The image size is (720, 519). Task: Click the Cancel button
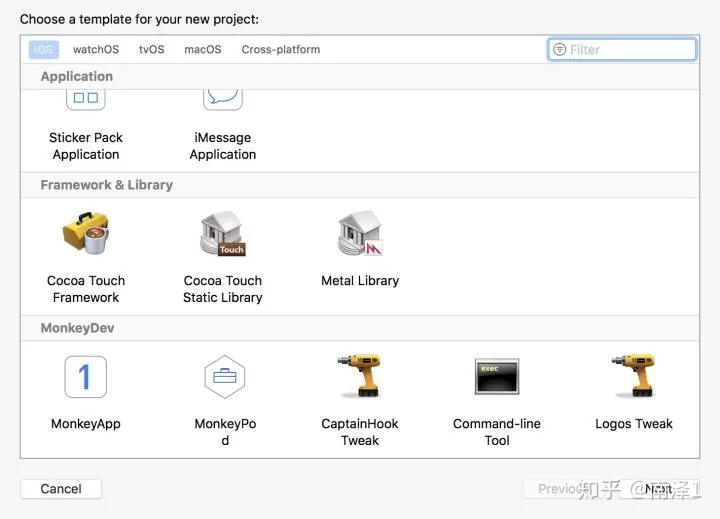tap(61, 489)
